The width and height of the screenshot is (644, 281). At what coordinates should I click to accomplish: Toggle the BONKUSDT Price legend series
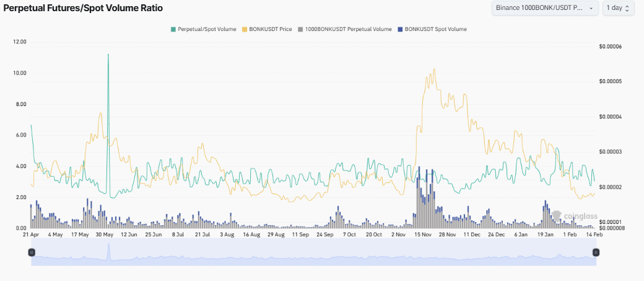tap(271, 29)
